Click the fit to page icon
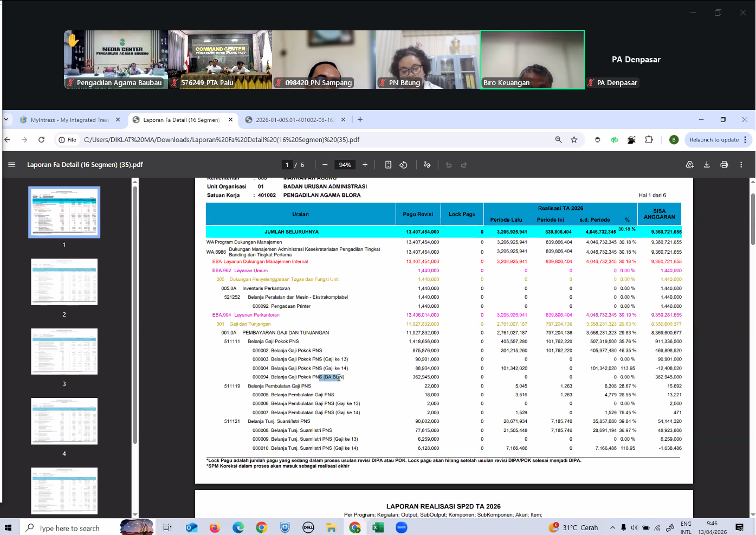The width and height of the screenshot is (756, 535). pyautogui.click(x=388, y=165)
